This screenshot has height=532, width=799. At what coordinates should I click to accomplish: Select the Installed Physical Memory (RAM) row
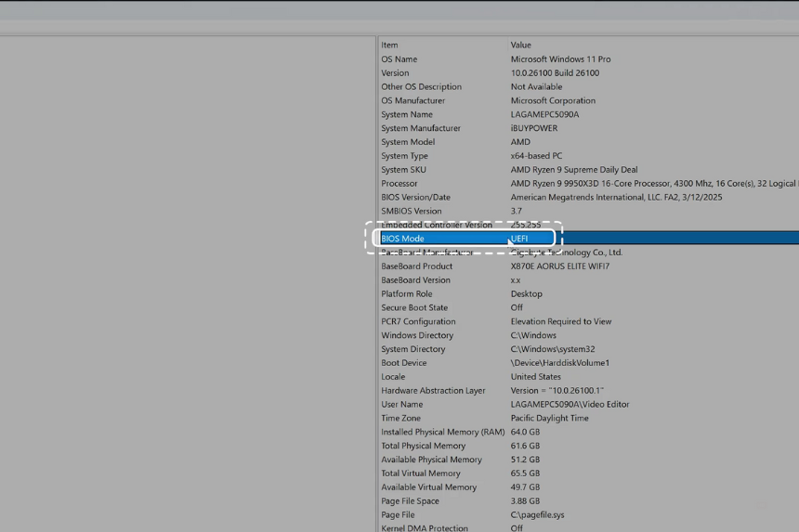442,433
